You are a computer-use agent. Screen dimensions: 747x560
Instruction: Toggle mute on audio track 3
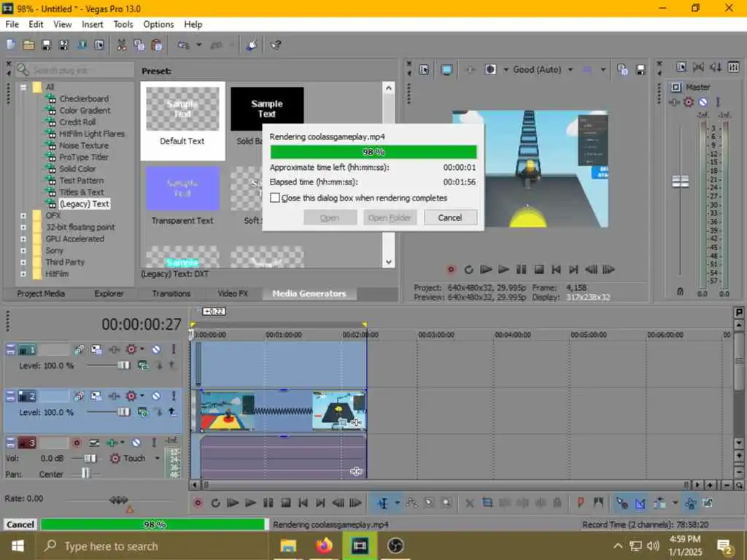click(136, 443)
